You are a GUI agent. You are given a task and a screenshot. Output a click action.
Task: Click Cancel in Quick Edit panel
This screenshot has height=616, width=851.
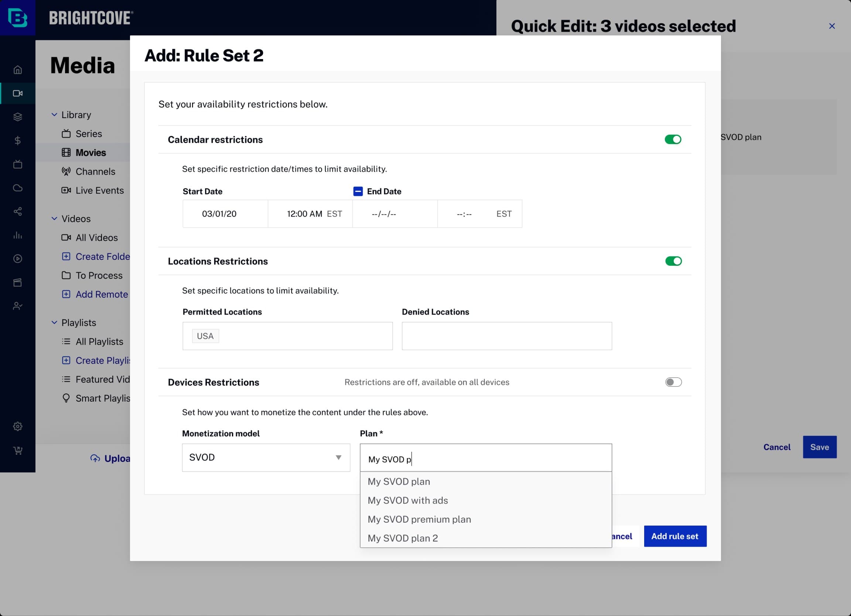pos(777,447)
